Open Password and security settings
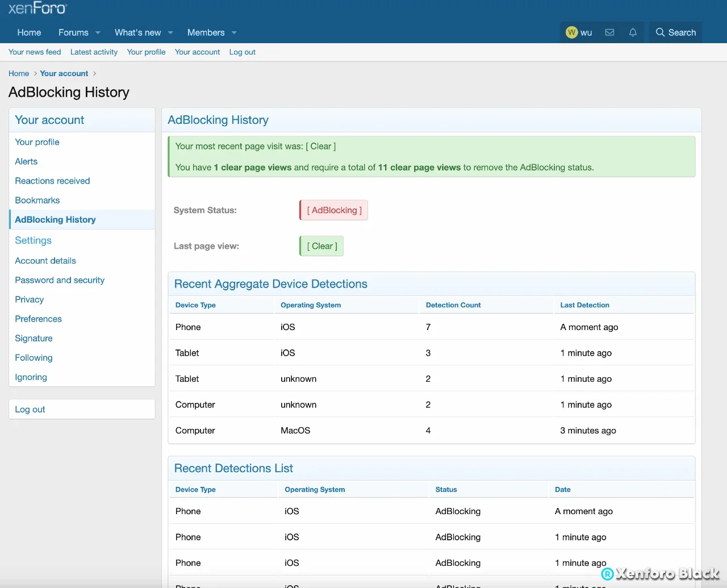727x588 pixels. click(x=82, y=280)
